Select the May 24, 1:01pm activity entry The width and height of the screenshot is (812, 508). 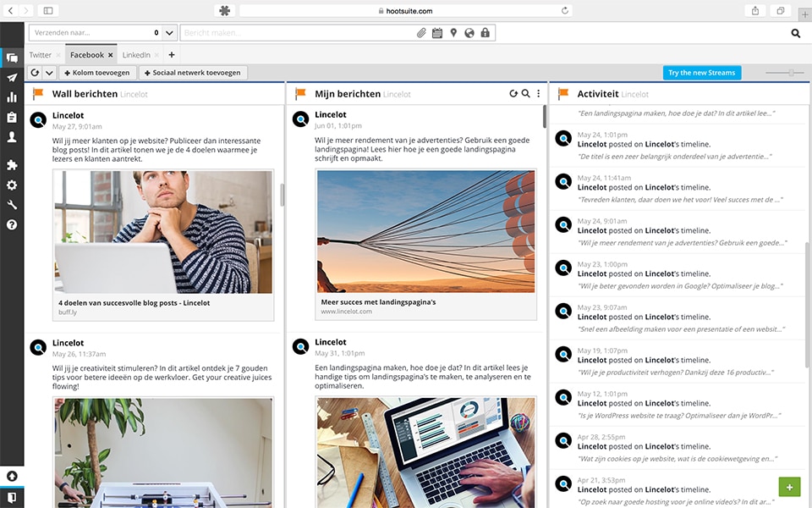(x=678, y=145)
